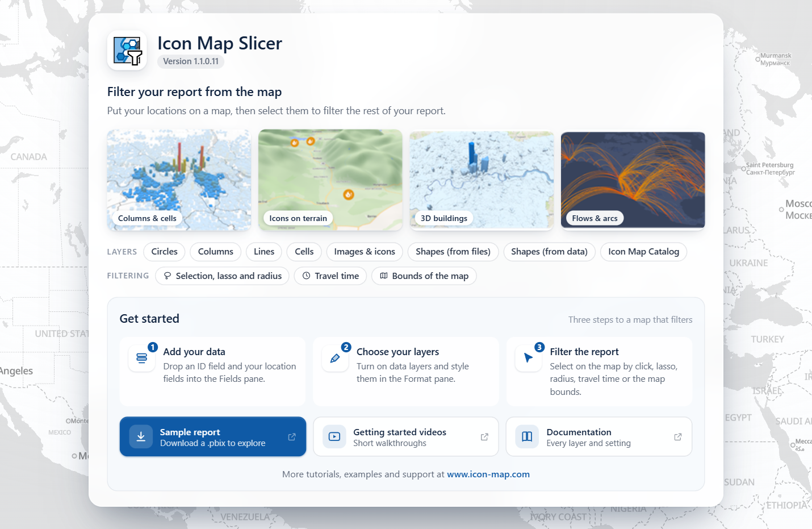Click the external link icon on Sample report
The image size is (812, 529).
click(292, 437)
